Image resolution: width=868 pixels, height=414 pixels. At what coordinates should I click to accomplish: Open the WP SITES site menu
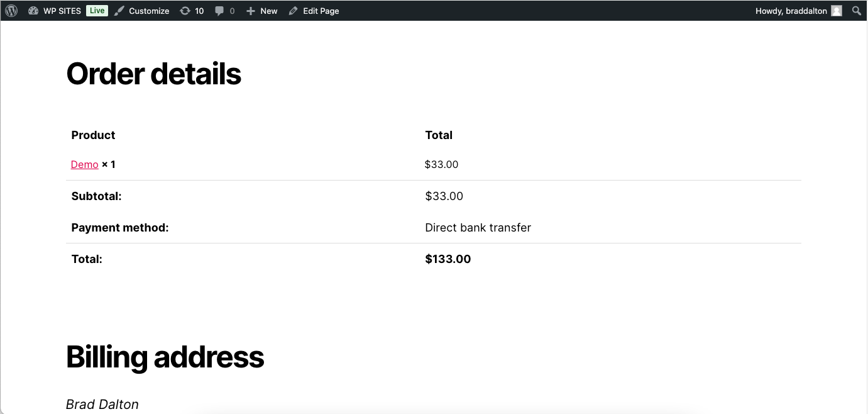pos(62,11)
